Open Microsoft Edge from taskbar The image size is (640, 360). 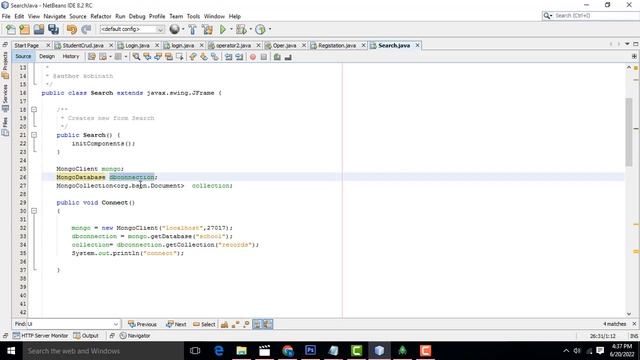point(219,351)
